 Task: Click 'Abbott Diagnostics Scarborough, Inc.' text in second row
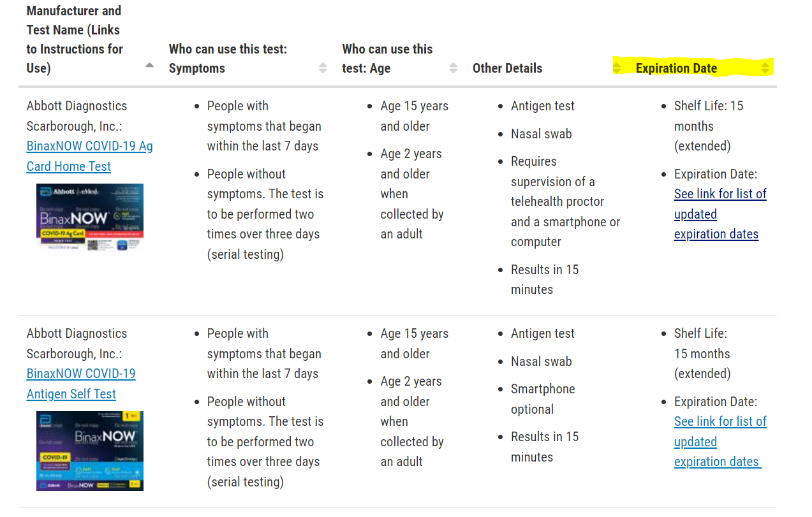[x=77, y=344]
